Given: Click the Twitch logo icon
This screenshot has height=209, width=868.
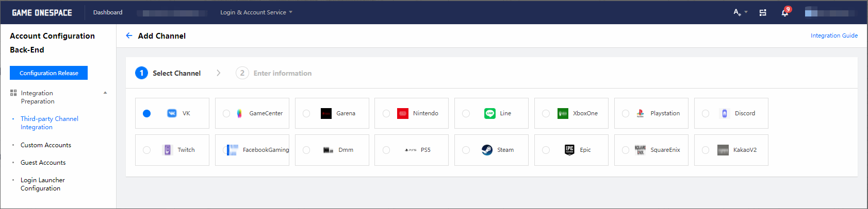Looking at the screenshot, I should [x=167, y=150].
